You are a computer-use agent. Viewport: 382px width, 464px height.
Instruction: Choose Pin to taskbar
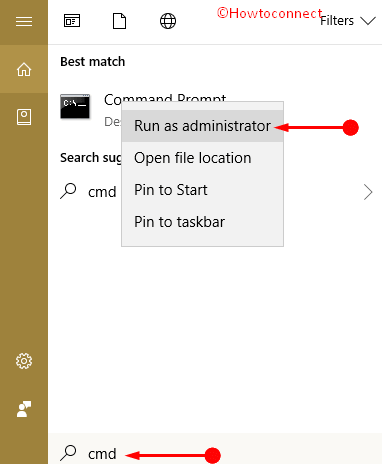pyautogui.click(x=202, y=222)
